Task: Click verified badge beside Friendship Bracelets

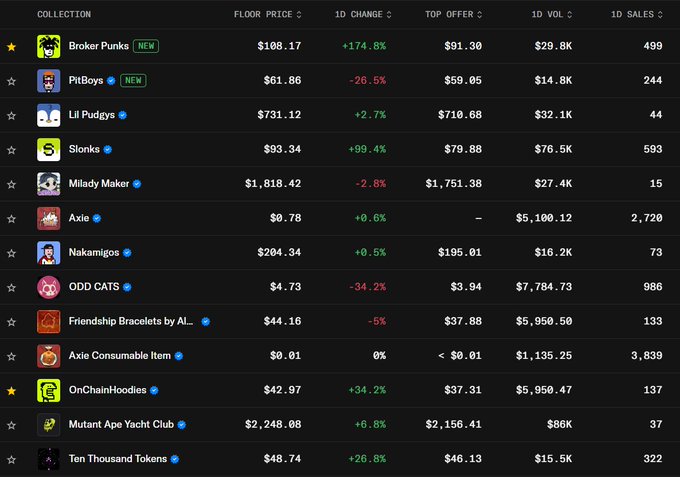Action: click(x=206, y=321)
